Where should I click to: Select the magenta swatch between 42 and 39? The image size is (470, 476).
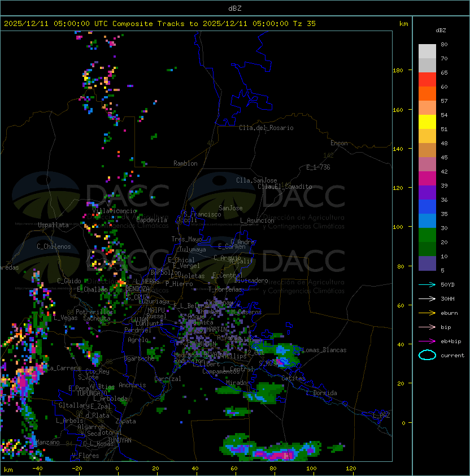427,178
